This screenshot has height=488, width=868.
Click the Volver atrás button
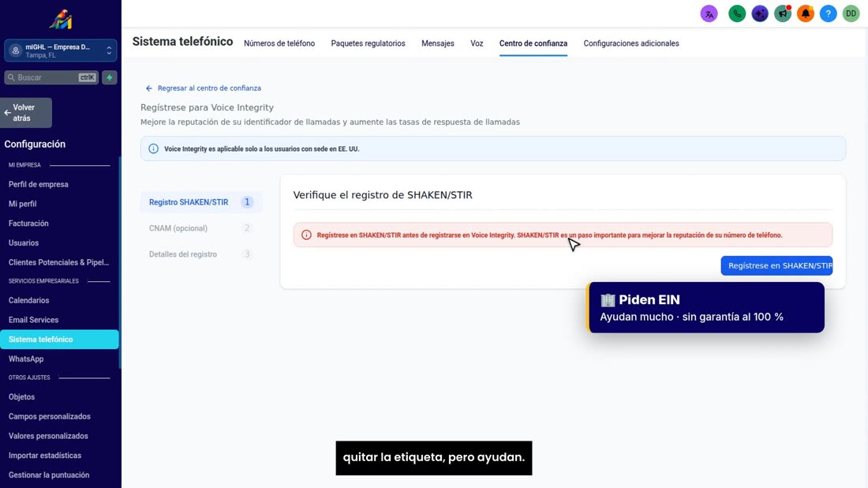click(x=26, y=113)
